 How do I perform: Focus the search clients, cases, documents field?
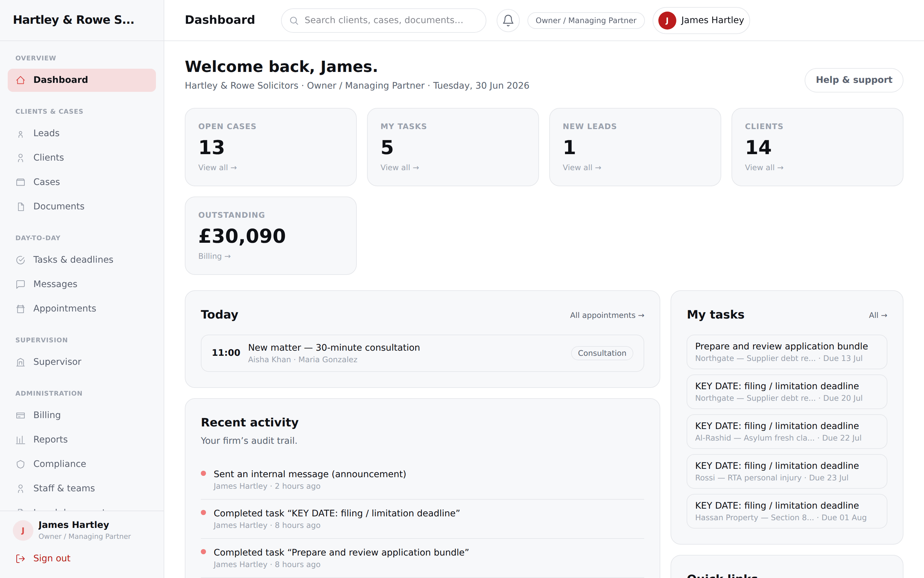pos(383,20)
